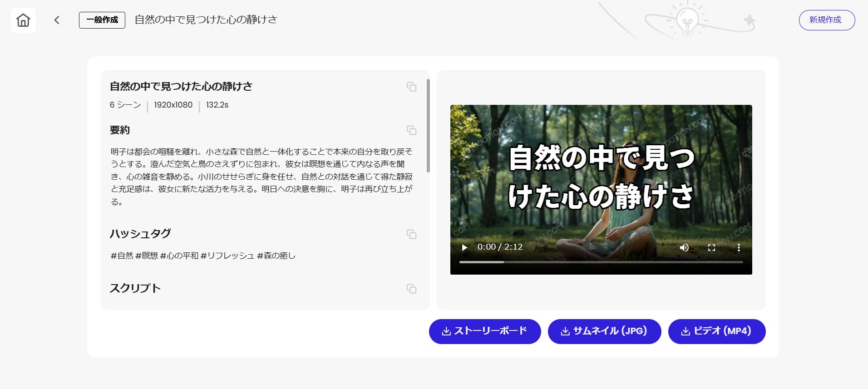
Task: Click the back arrow chevron
Action: 57,20
